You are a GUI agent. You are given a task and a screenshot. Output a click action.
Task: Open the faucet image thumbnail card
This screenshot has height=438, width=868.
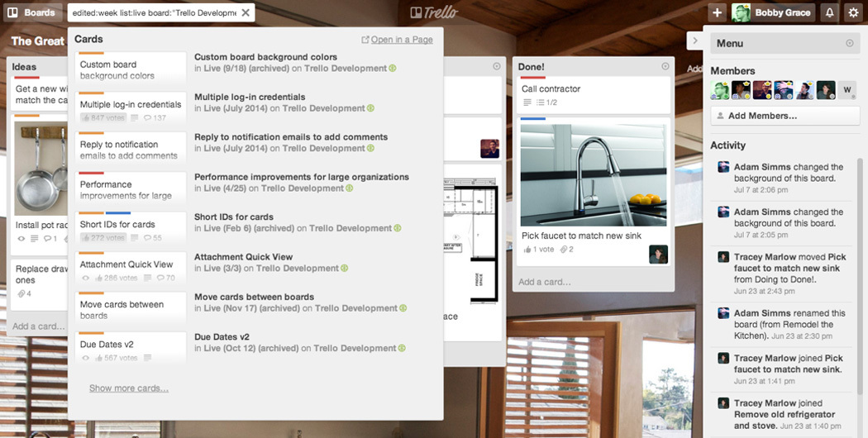(594, 175)
